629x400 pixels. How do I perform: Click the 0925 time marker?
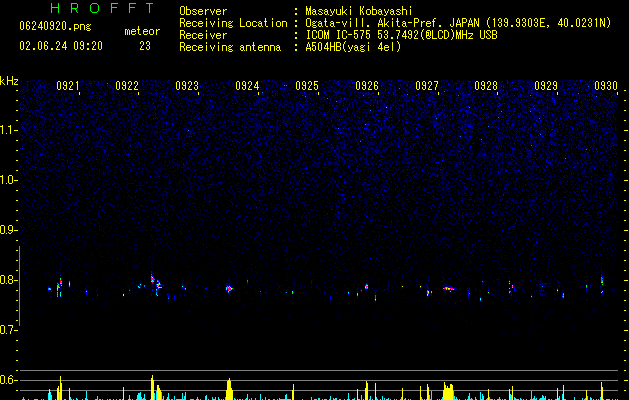click(x=307, y=86)
